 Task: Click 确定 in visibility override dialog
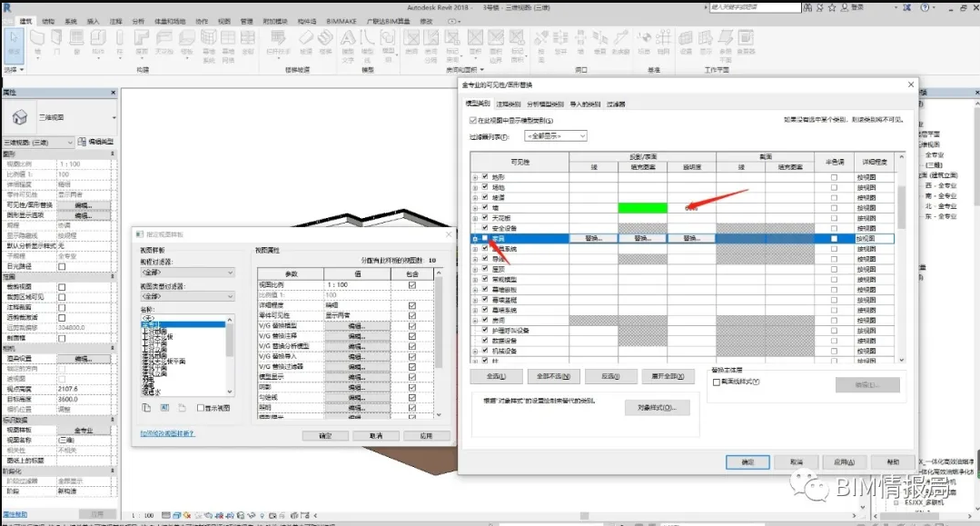[747, 462]
